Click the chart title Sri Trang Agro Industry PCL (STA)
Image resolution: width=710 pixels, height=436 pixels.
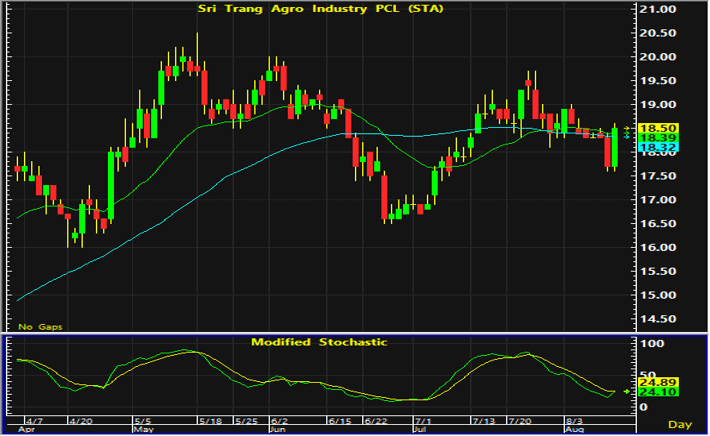coord(321,9)
